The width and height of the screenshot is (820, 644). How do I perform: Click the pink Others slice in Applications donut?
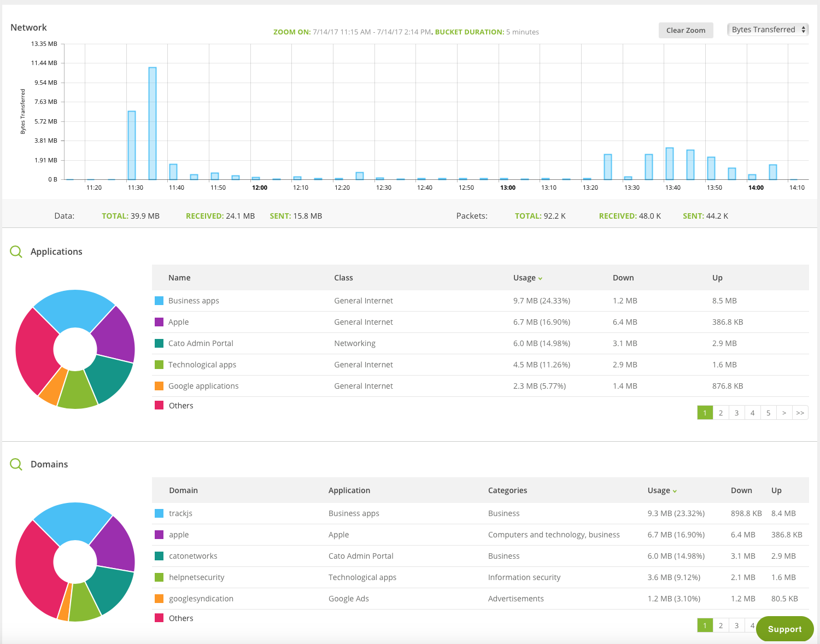click(x=34, y=350)
